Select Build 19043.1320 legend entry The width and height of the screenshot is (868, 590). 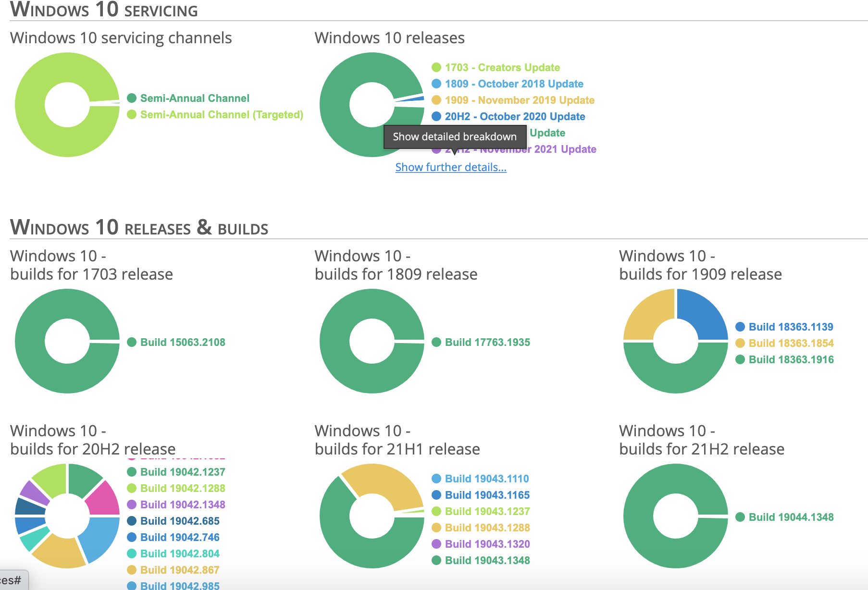point(481,544)
